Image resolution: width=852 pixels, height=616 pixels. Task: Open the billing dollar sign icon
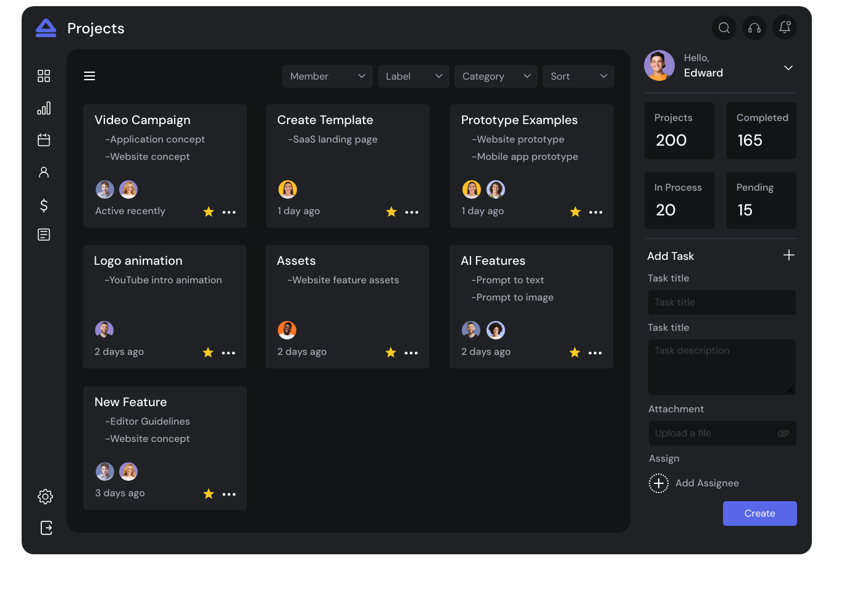point(44,205)
